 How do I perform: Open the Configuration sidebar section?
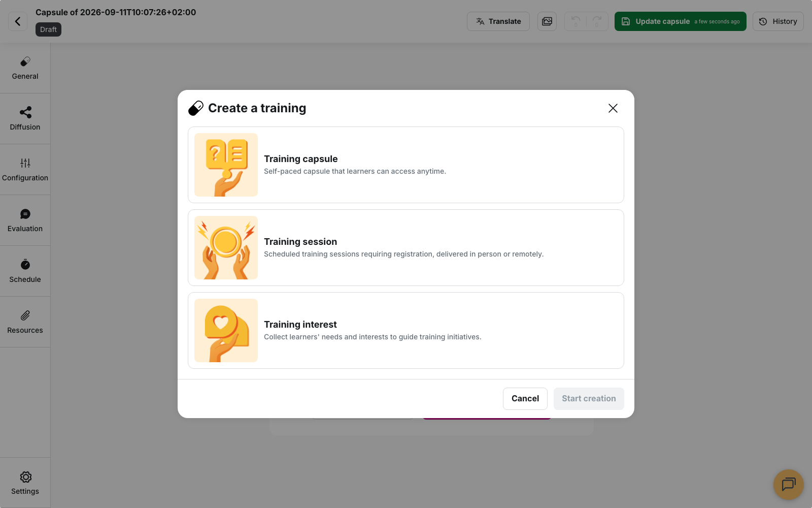[25, 170]
